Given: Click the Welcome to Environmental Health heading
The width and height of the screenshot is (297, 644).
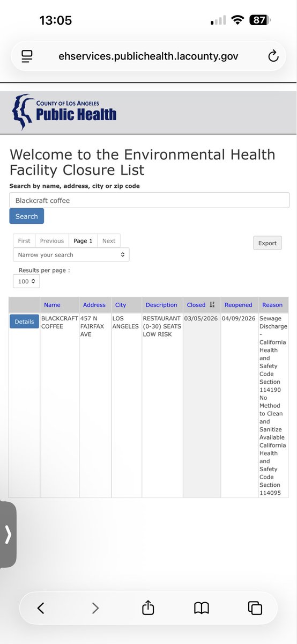Looking at the screenshot, I should click(143, 163).
